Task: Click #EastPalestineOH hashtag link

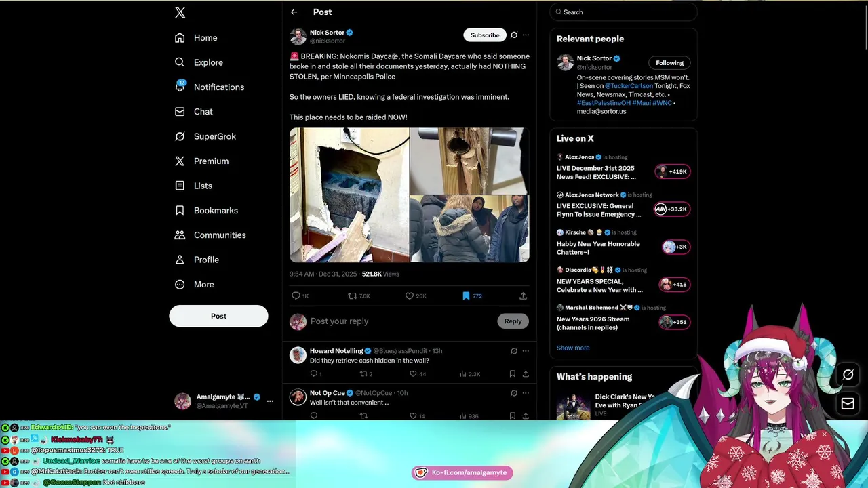Action: (604, 104)
